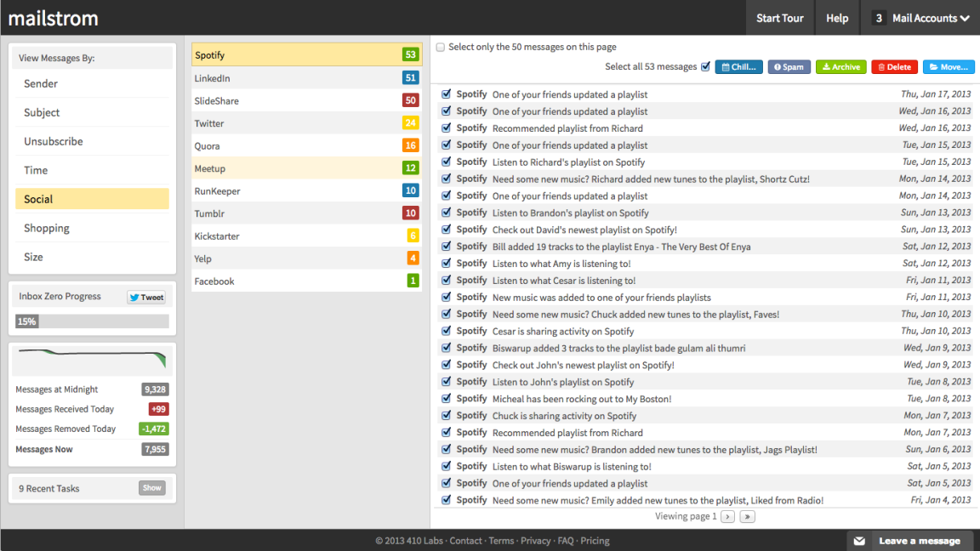Delete the selected Spotify messages

tap(894, 66)
